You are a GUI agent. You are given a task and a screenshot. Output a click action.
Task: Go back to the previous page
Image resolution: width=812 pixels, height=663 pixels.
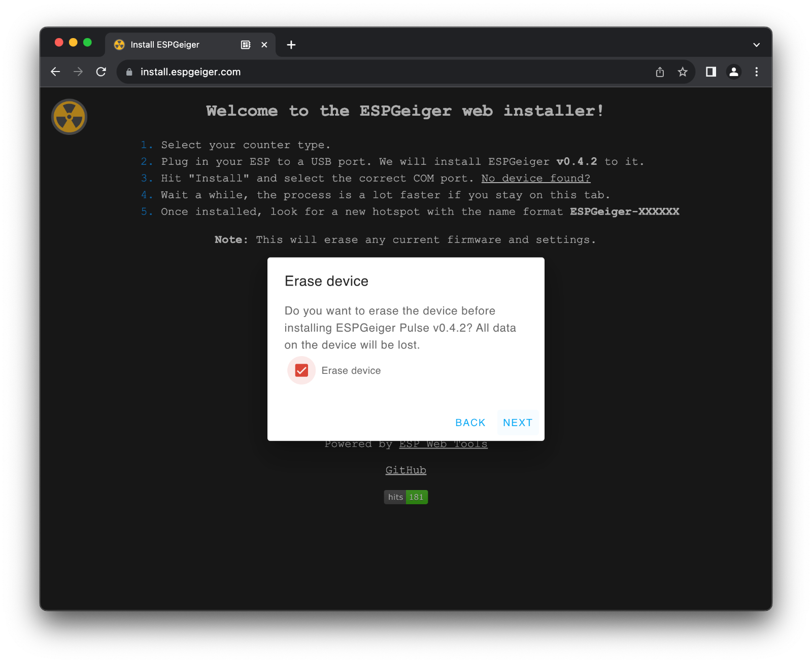pos(55,72)
